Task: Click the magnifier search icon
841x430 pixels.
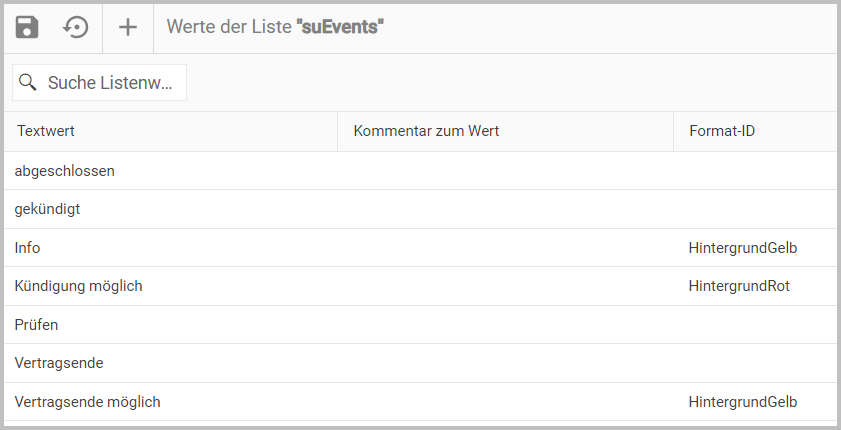Action: (x=28, y=82)
